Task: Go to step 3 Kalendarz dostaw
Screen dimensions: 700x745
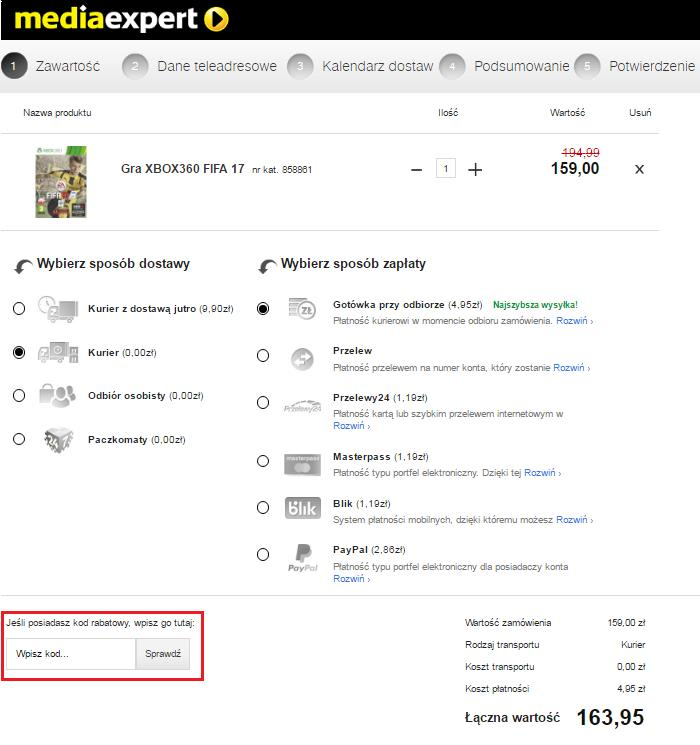Action: [360, 66]
